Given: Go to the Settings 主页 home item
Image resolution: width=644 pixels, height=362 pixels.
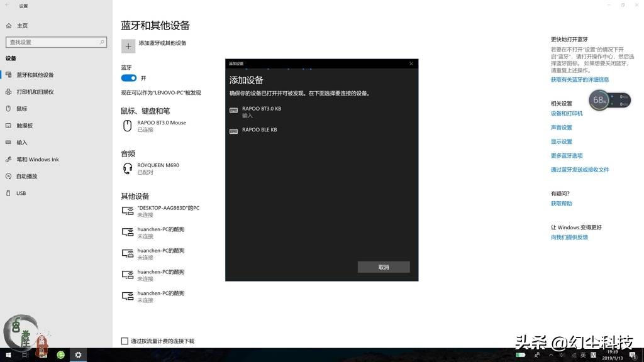Looking at the screenshot, I should point(18,25).
